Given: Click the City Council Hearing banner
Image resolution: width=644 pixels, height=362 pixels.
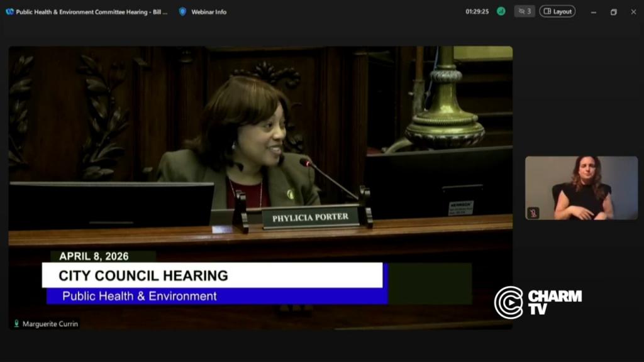Looking at the screenshot, I should (x=212, y=275).
